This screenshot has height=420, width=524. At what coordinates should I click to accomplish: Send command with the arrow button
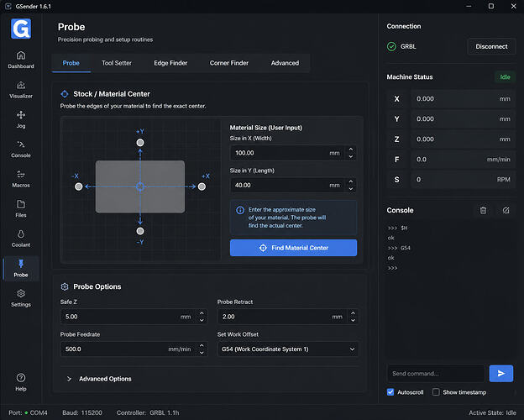click(x=501, y=373)
